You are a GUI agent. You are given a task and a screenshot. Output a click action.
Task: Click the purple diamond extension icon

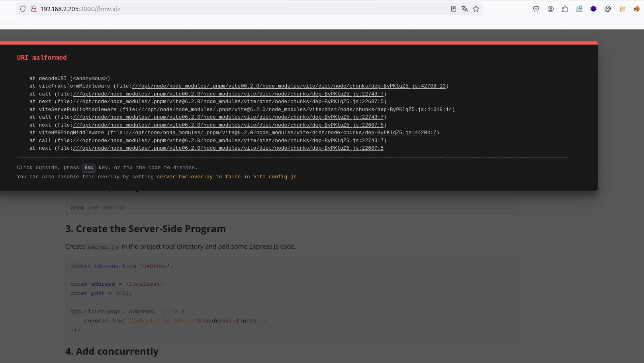pos(593,9)
